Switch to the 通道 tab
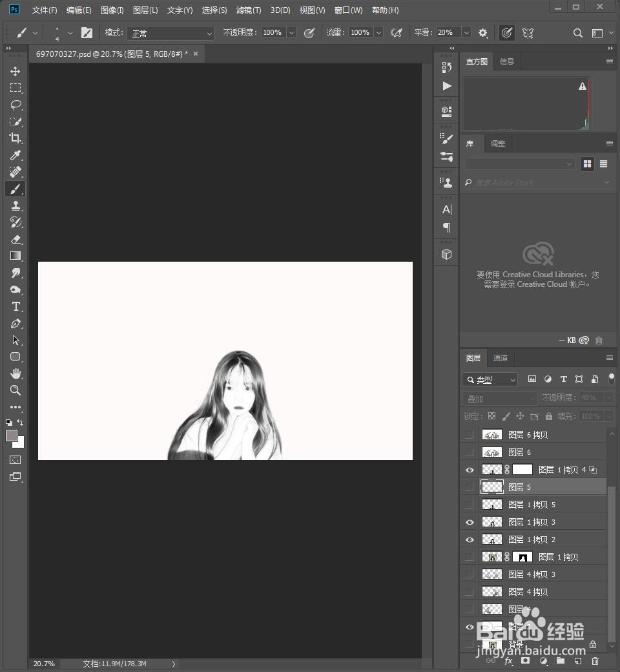The width and height of the screenshot is (620, 672). (x=500, y=358)
